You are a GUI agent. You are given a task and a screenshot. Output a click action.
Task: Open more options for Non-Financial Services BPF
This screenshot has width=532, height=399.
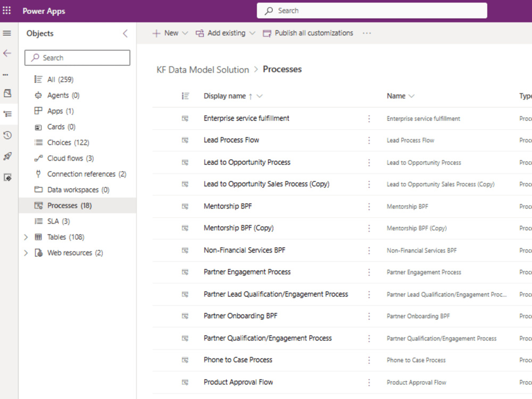(369, 251)
